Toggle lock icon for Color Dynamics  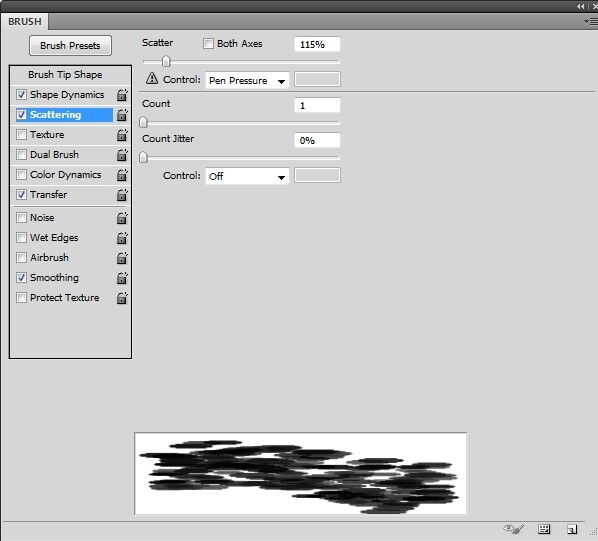(x=122, y=175)
